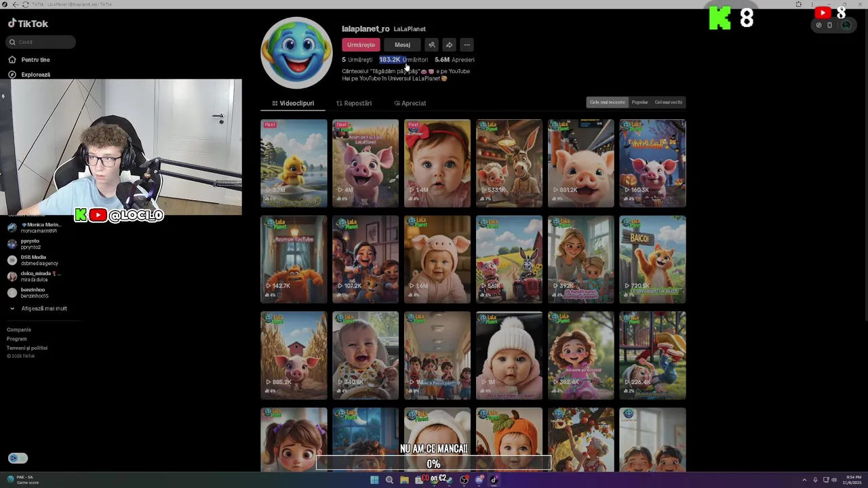
Task: Open the pig on tractor video
Action: [509, 260]
